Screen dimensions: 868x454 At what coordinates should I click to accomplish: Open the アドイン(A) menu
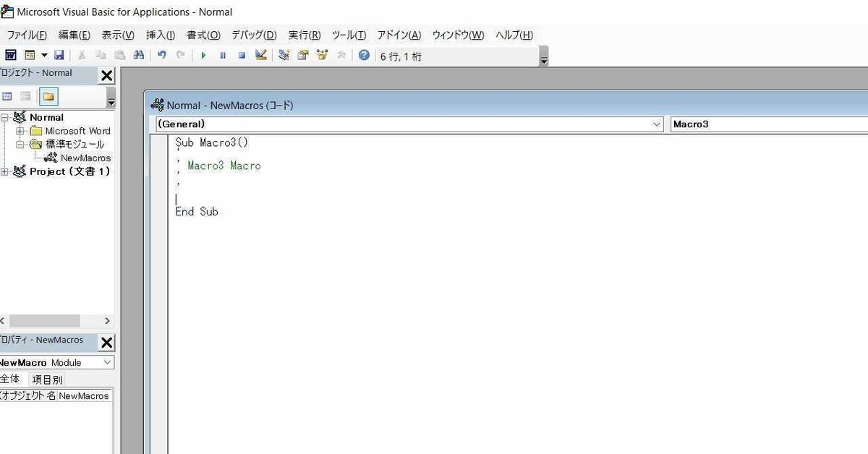pos(399,35)
